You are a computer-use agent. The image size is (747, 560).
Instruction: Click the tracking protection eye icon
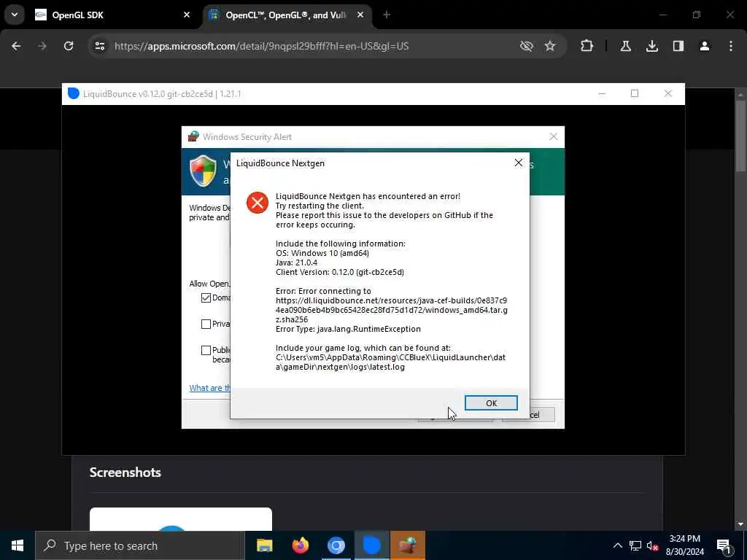527,46
